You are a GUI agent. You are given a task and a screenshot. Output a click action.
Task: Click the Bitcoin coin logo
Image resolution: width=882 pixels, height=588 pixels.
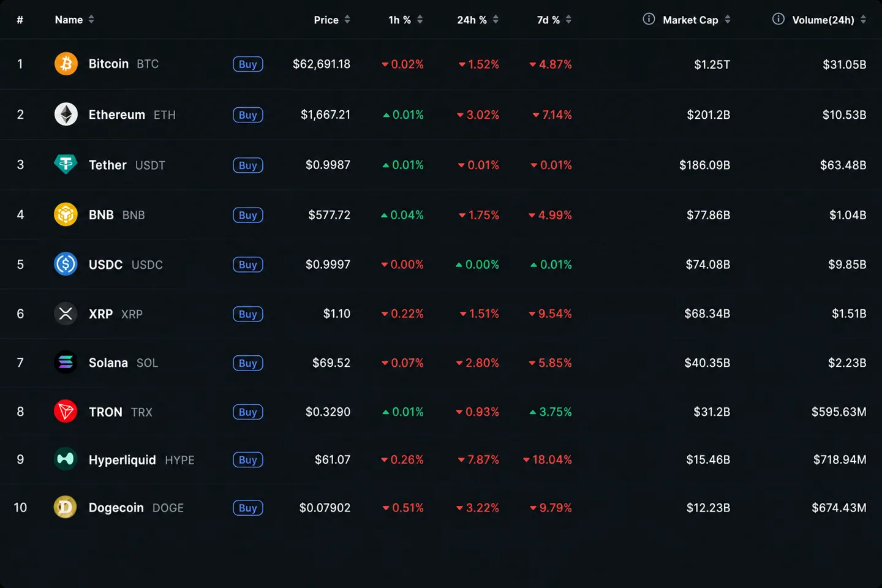coord(66,64)
